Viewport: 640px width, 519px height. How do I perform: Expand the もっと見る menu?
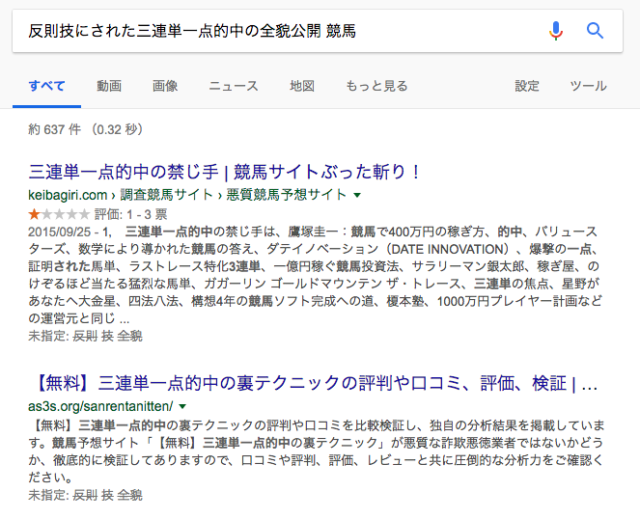pos(377,86)
